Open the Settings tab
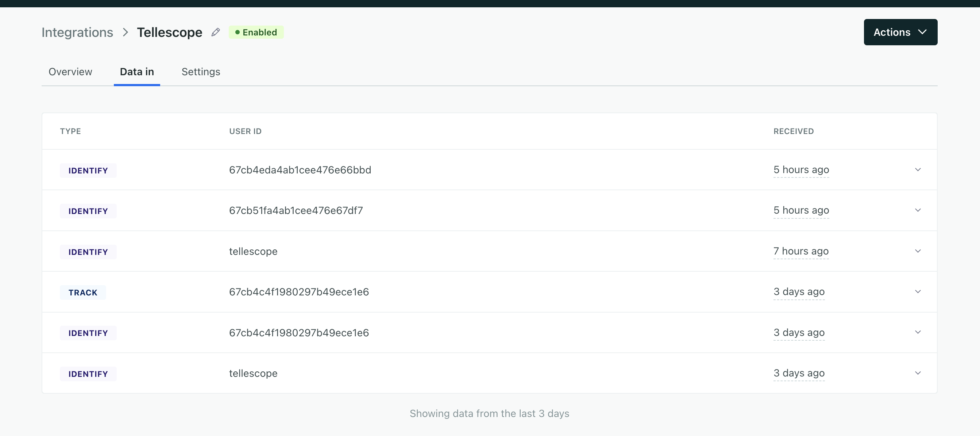 [x=201, y=72]
